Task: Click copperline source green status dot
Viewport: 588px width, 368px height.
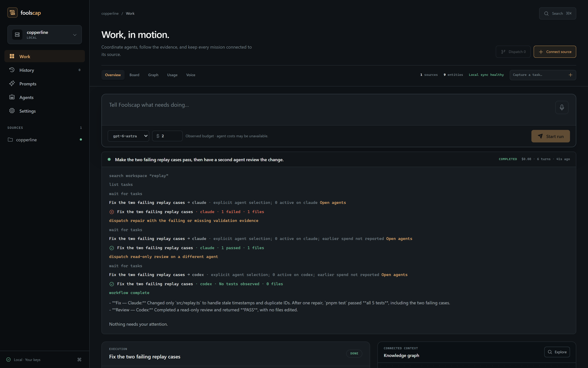Action: click(81, 139)
